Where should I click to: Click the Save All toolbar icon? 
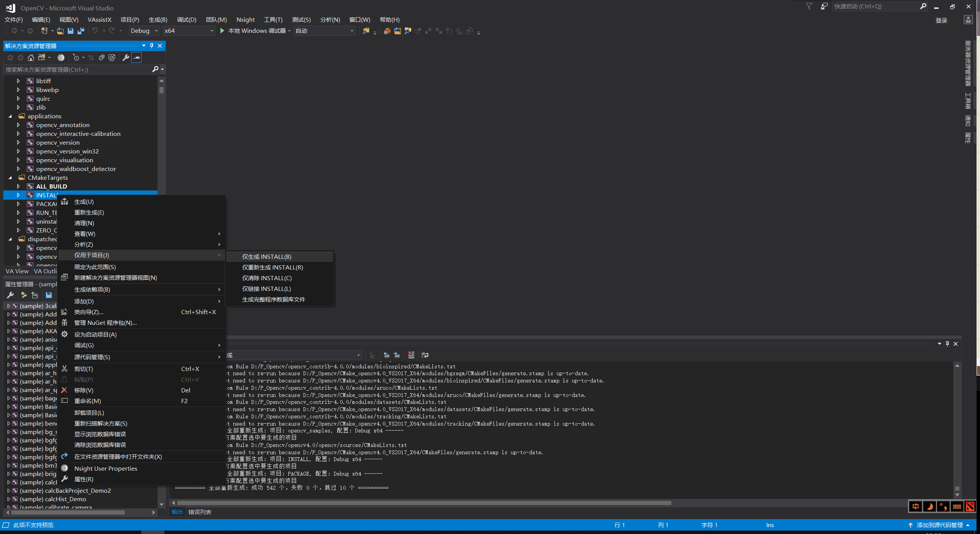81,31
